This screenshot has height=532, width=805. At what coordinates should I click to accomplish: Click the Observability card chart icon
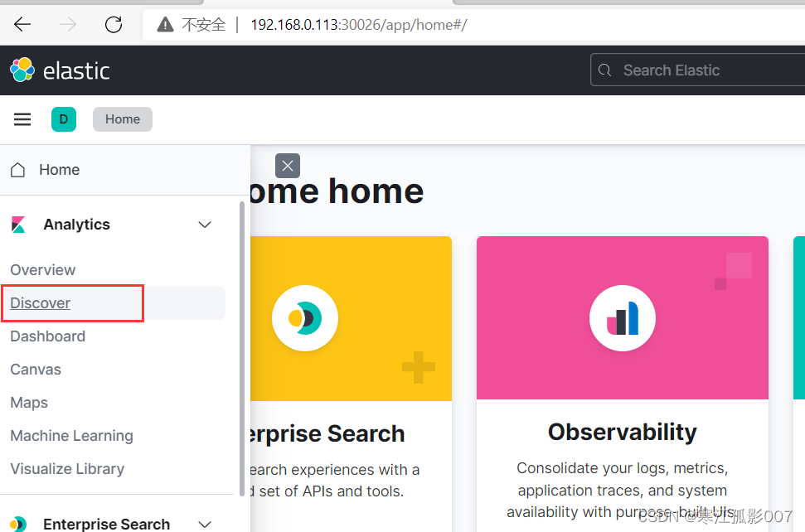[x=623, y=318]
